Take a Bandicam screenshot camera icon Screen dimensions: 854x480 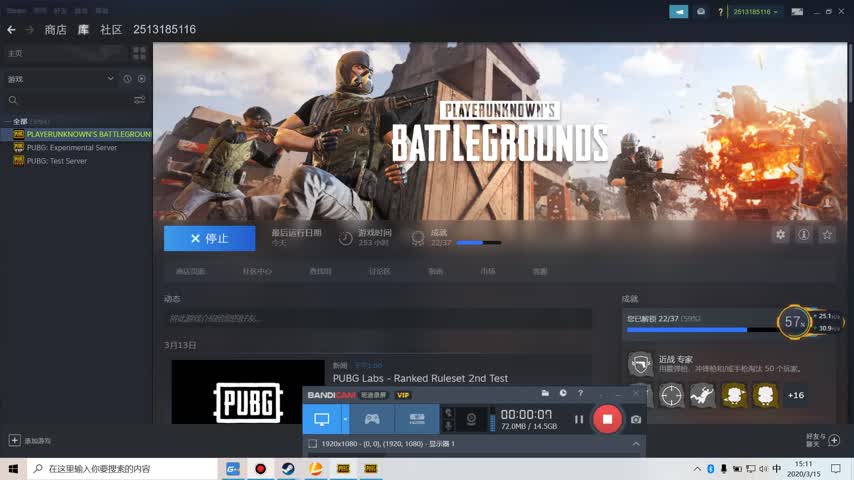[x=636, y=420]
